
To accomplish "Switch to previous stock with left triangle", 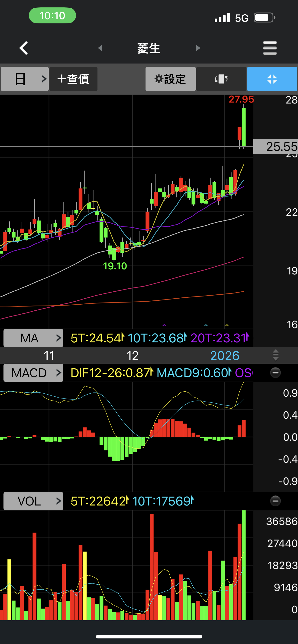I will 100,48.
